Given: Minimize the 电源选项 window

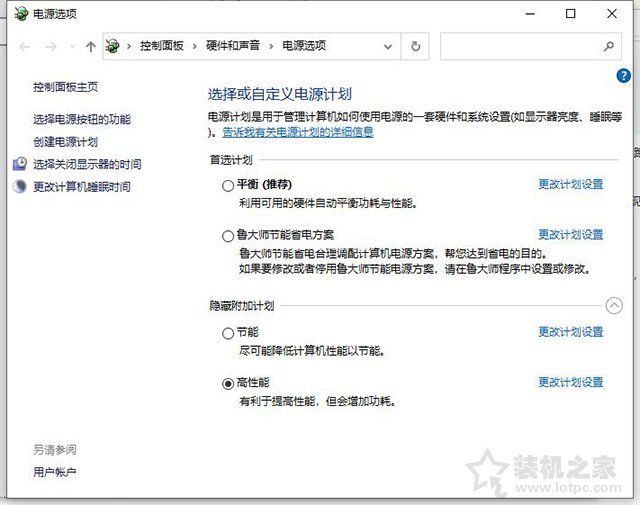Looking at the screenshot, I should click(530, 14).
